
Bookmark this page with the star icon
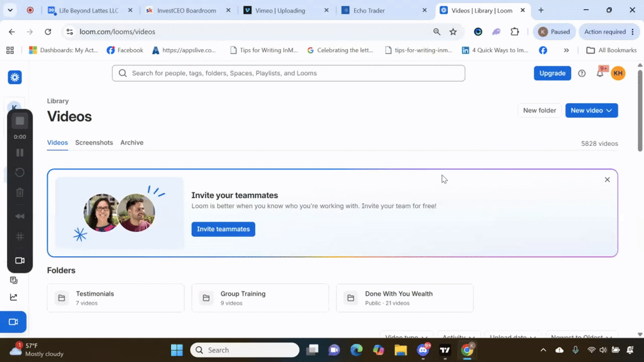tap(453, 31)
